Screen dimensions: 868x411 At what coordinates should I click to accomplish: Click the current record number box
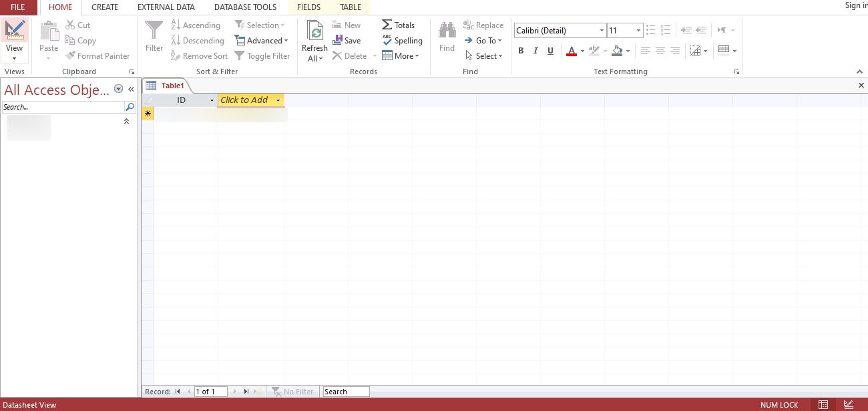(211, 392)
